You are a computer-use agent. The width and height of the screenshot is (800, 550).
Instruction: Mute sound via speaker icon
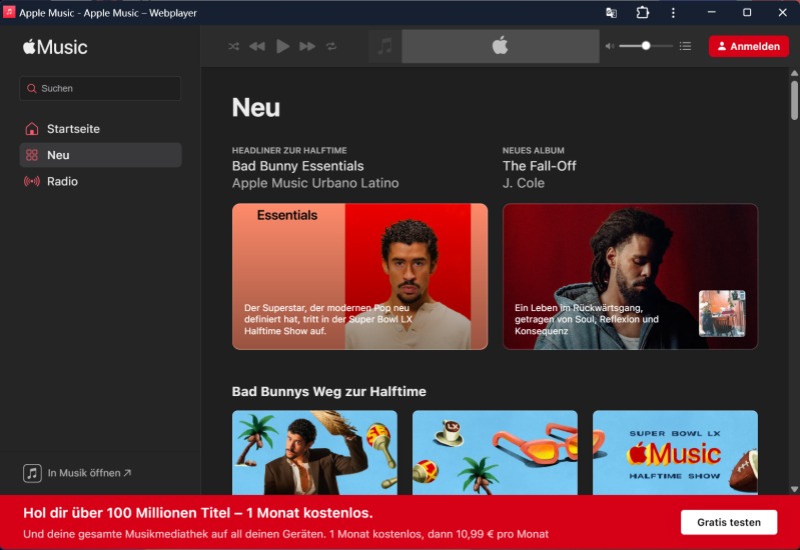(610, 46)
